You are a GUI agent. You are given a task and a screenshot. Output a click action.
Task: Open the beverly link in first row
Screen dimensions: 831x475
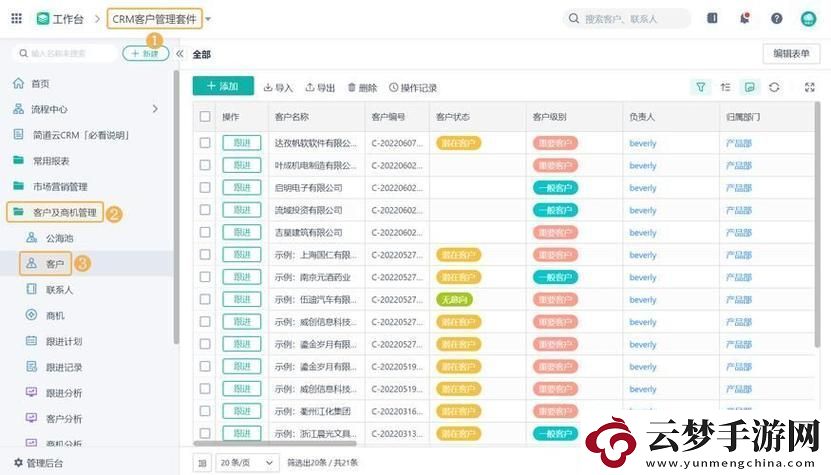(643, 143)
